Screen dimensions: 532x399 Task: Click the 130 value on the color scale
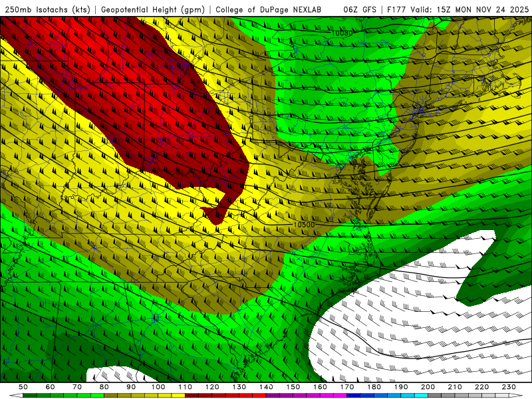[x=239, y=386]
